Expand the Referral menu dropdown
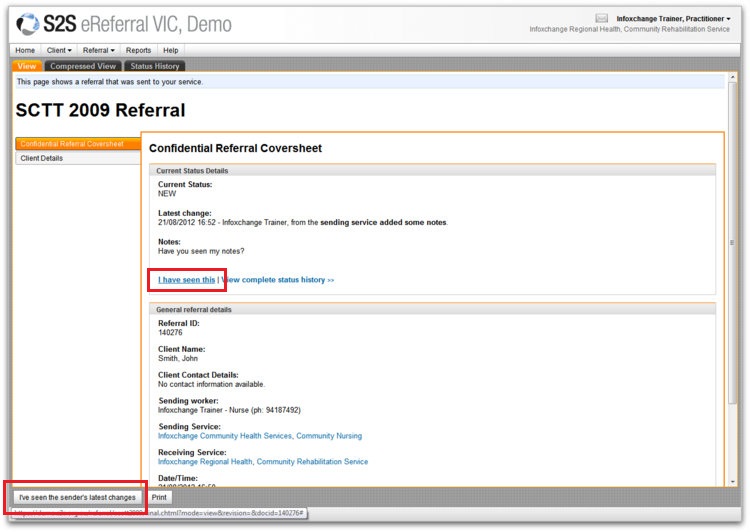This screenshot has width=750, height=532. click(x=99, y=50)
